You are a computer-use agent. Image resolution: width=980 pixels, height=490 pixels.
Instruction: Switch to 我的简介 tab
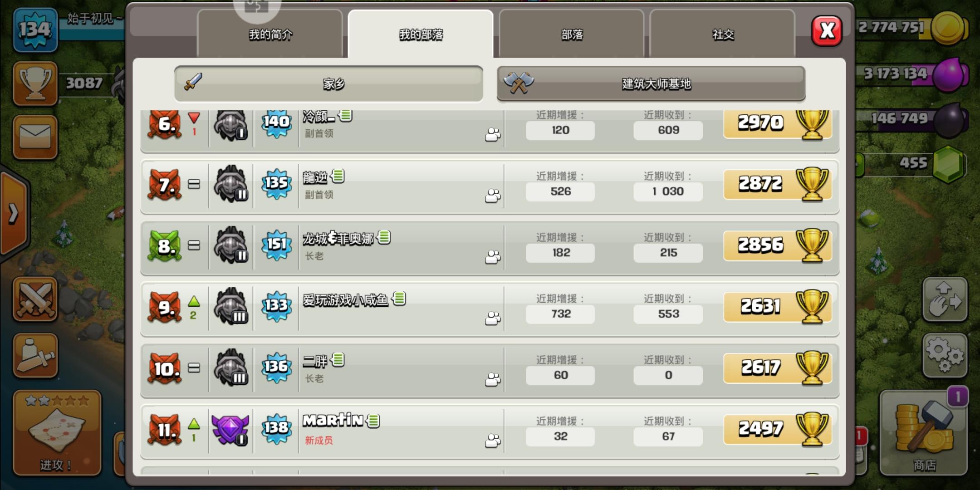[x=270, y=34]
